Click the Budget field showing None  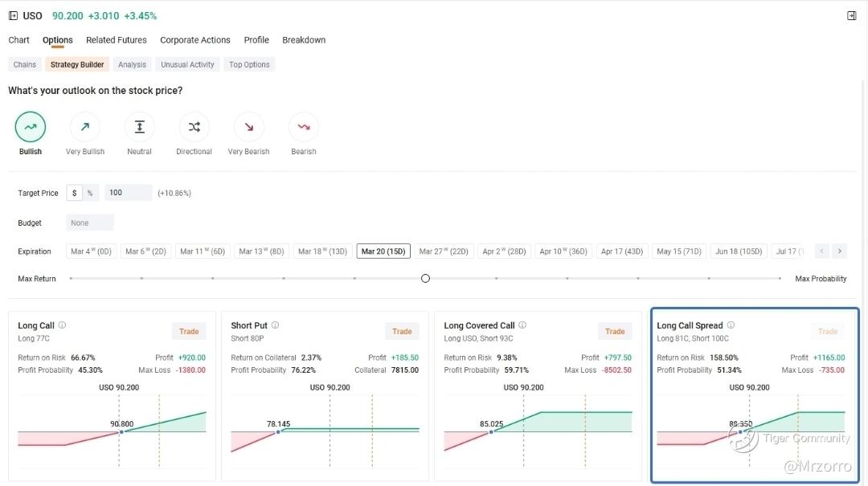(x=90, y=223)
